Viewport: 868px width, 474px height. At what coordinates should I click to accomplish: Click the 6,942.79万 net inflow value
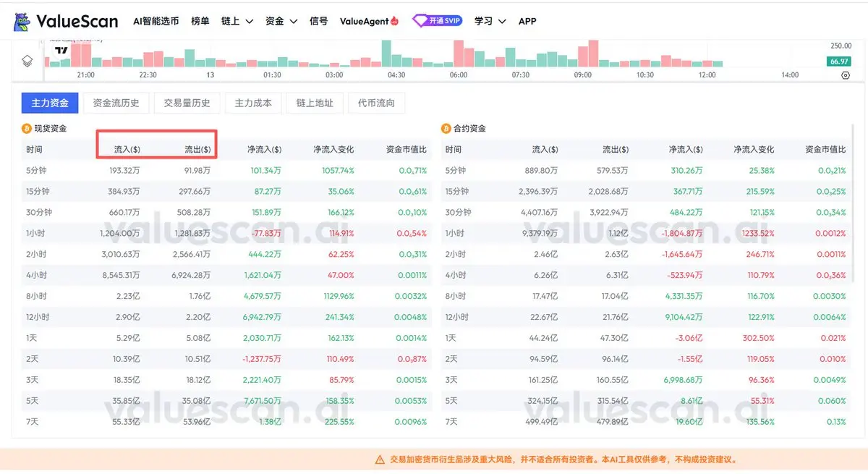click(x=262, y=318)
